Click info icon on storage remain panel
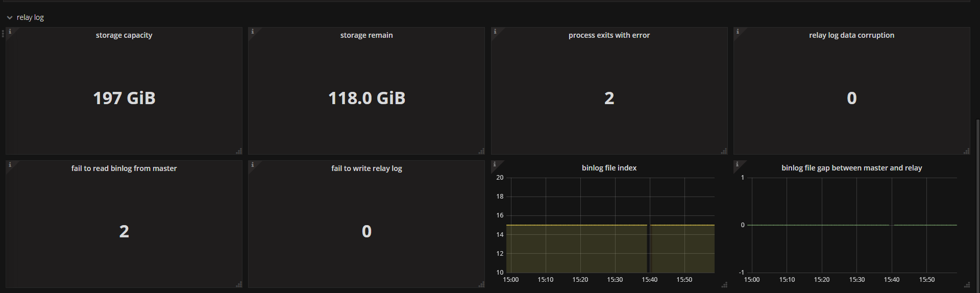 click(x=252, y=32)
